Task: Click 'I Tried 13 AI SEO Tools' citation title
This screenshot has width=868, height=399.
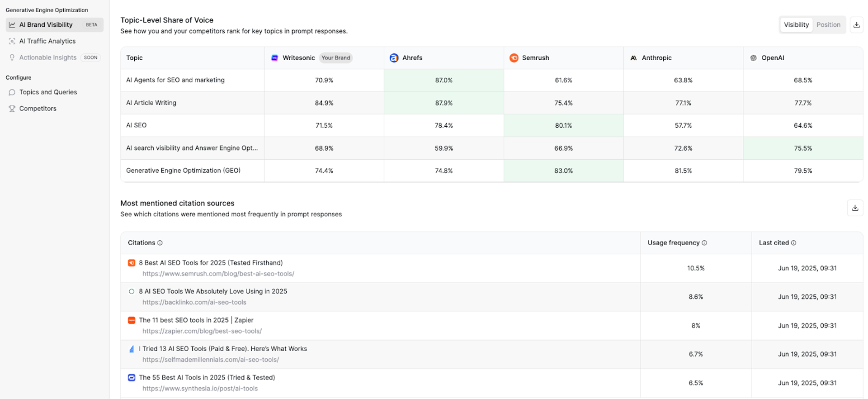Action: pyautogui.click(x=223, y=349)
